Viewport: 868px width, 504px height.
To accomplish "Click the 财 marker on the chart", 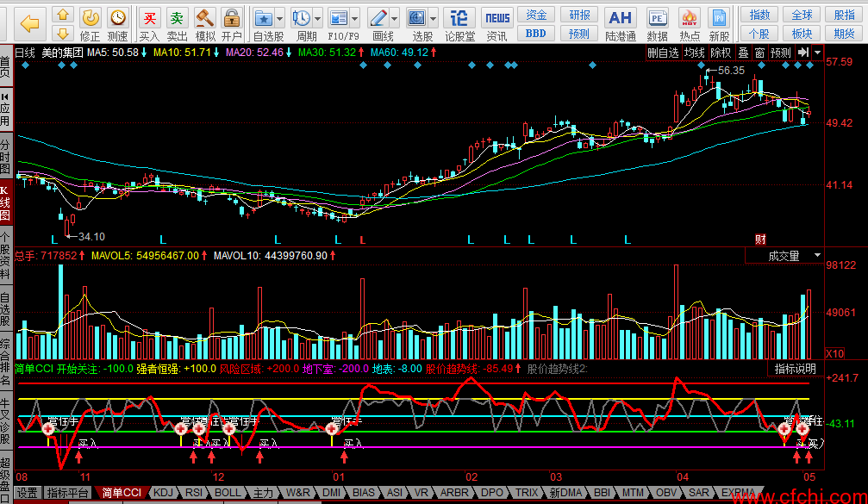I will click(760, 239).
